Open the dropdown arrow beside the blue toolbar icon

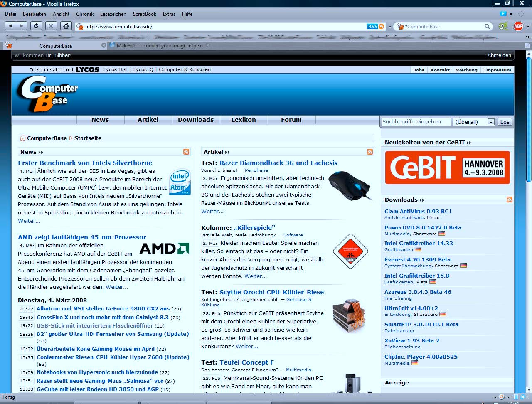pos(511,14)
